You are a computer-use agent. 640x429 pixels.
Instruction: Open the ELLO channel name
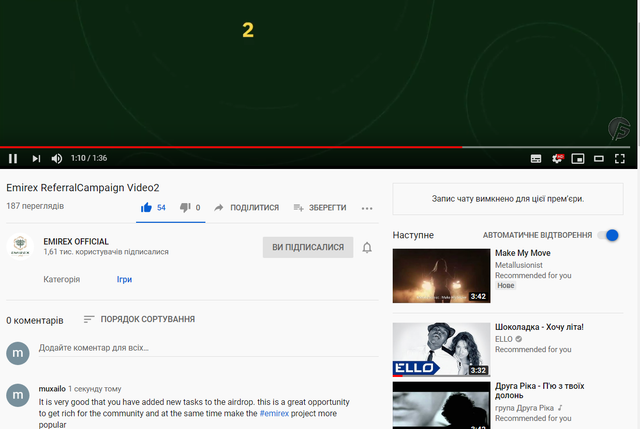[x=504, y=339]
